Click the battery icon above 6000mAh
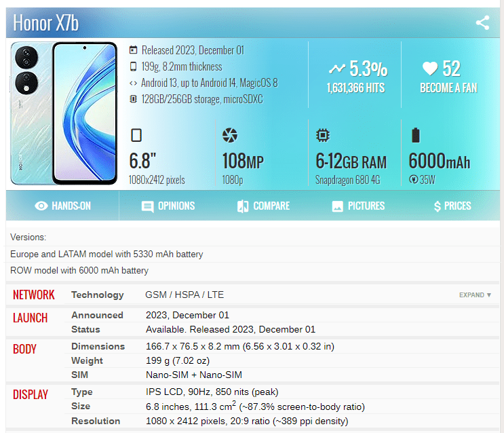This screenshot has height=433, width=504. [416, 135]
